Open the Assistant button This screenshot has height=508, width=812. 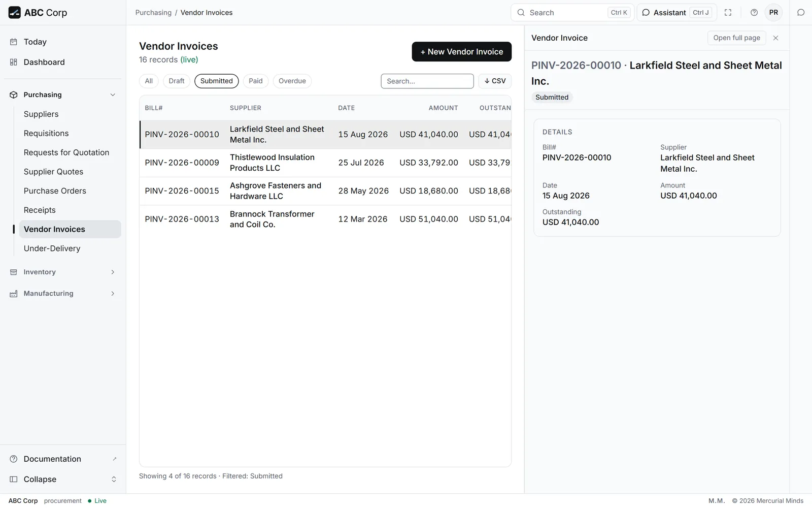point(676,13)
